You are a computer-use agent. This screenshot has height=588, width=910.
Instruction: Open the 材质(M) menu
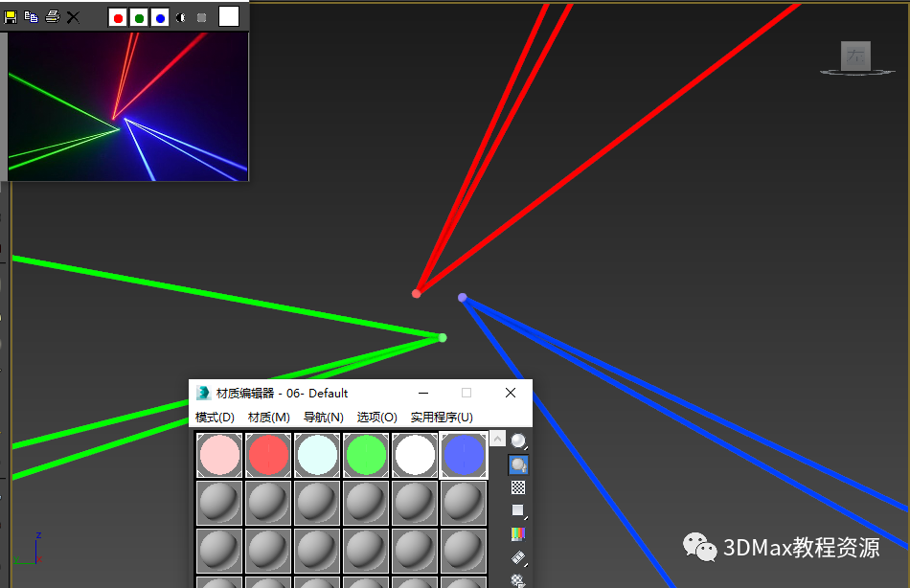(269, 418)
